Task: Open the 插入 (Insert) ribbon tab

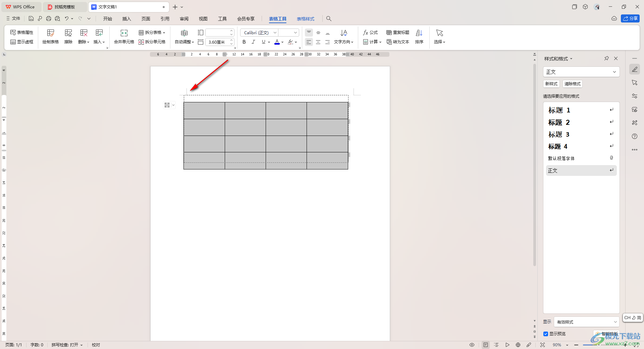Action: pos(127,19)
